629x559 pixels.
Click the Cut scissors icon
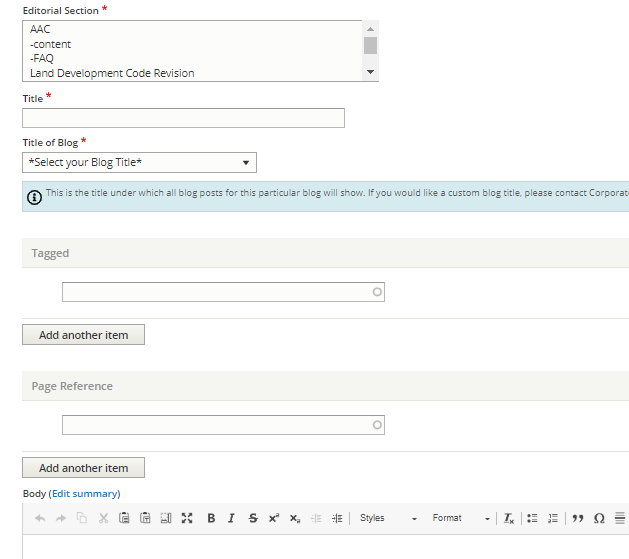point(103,518)
